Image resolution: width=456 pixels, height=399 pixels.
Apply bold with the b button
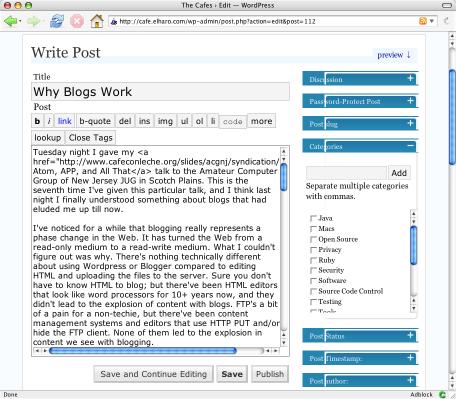coord(37,121)
